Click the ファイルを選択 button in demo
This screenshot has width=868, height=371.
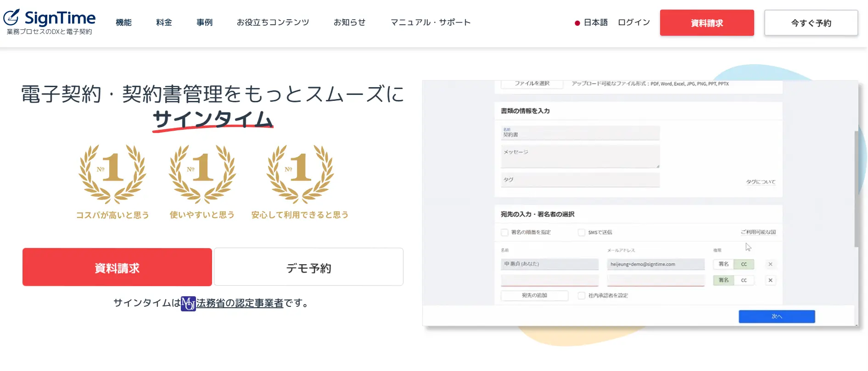coord(532,84)
